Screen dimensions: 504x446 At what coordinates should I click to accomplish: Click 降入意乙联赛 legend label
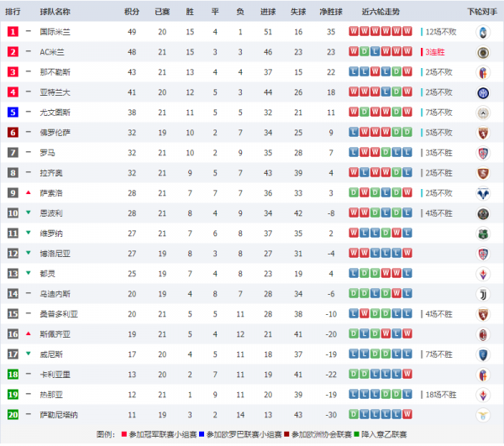384,435
